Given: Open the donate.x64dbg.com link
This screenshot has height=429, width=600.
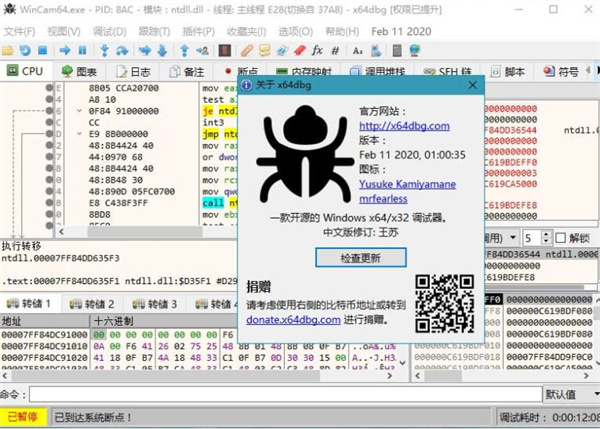Looking at the screenshot, I should tap(293, 320).
